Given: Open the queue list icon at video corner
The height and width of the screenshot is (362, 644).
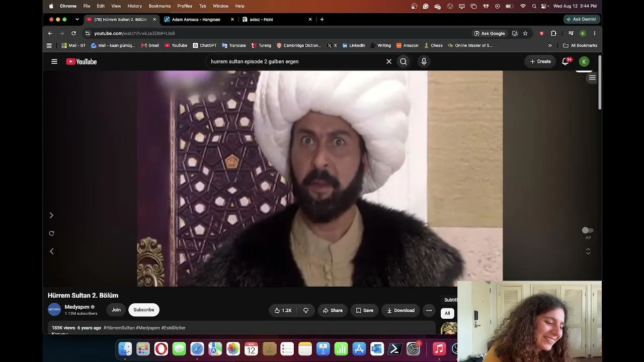Looking at the screenshot, I should click(592, 77).
